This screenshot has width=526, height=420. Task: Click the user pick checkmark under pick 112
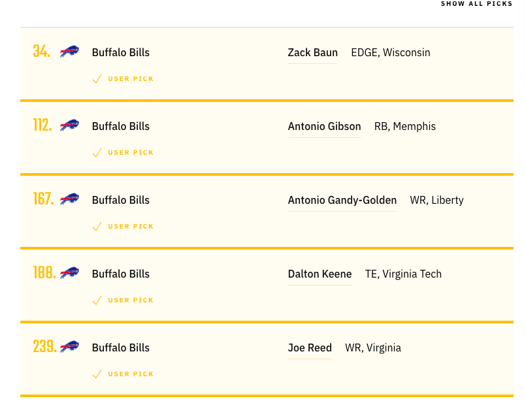point(97,153)
